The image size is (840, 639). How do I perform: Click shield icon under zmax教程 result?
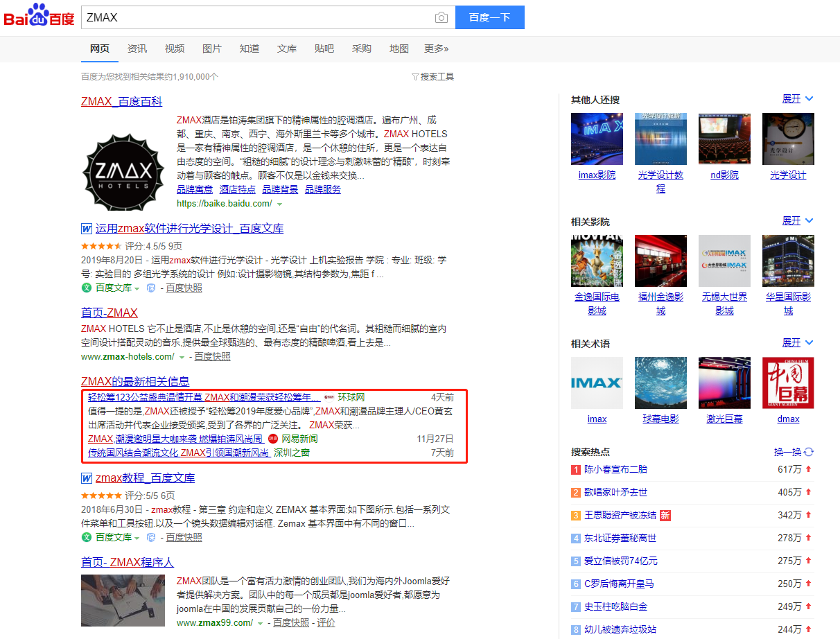[x=150, y=537]
